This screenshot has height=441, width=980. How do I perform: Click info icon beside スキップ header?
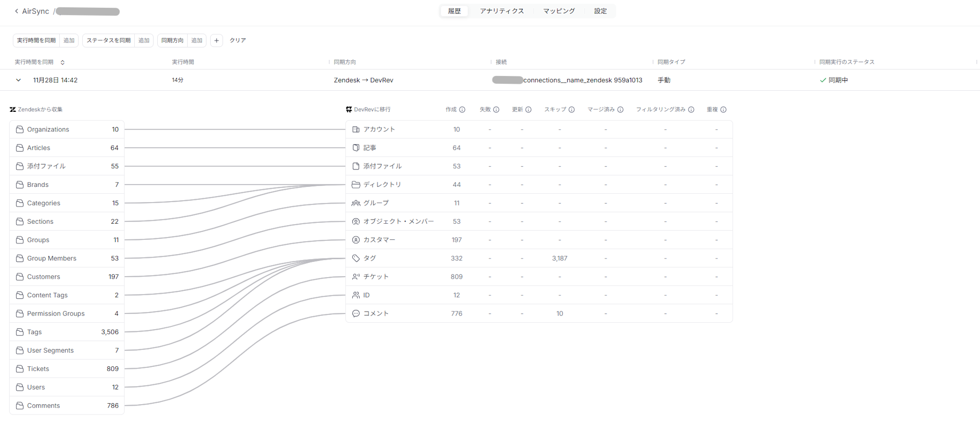tap(572, 110)
